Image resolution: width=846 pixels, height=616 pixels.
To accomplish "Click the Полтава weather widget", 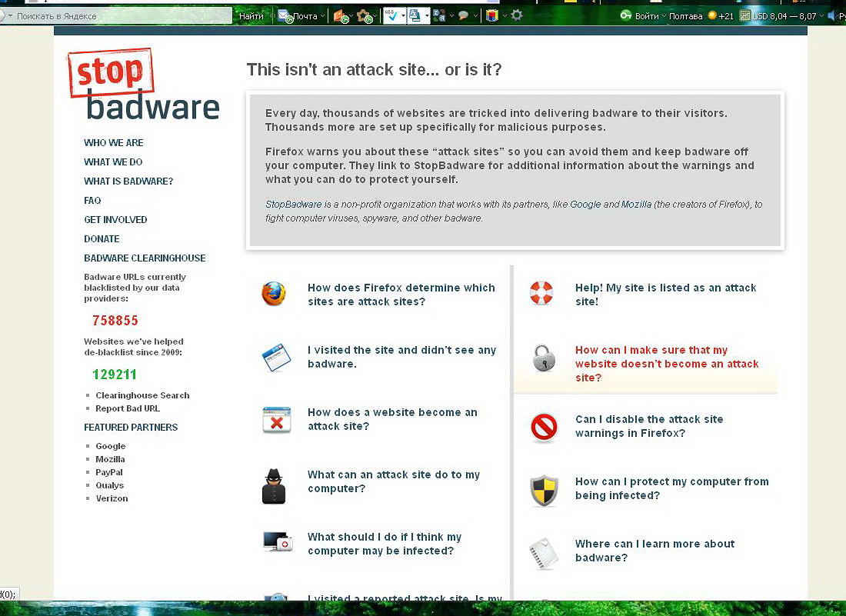I will pos(685,15).
